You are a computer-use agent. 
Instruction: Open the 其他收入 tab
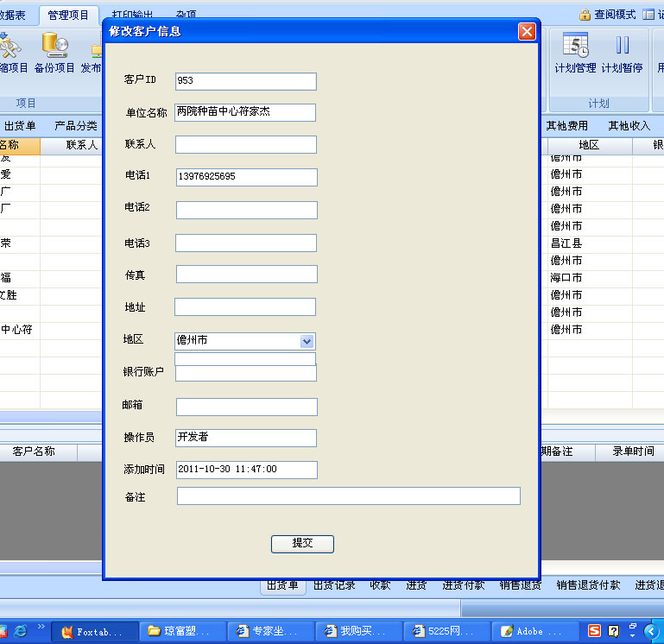tap(629, 126)
